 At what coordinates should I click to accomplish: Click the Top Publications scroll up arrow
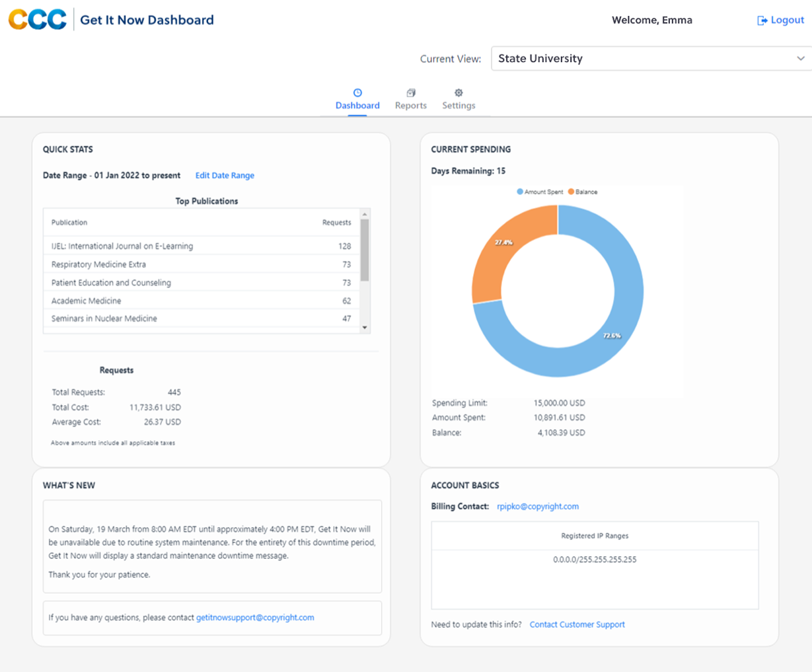tap(365, 214)
